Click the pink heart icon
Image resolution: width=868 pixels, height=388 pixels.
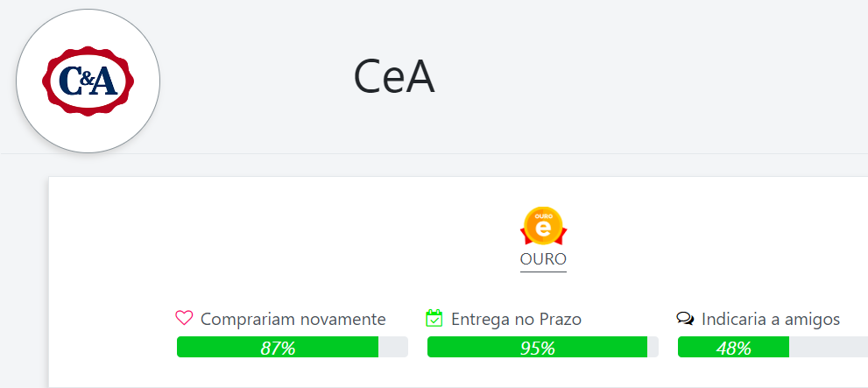(184, 318)
